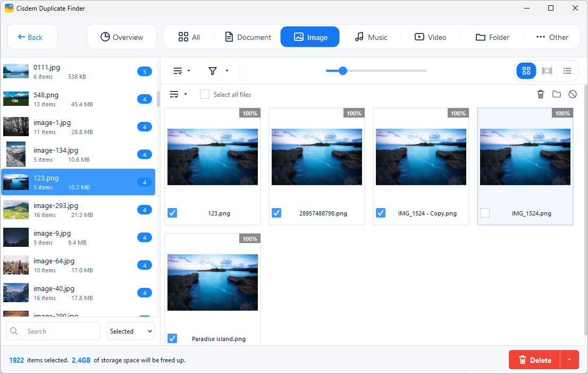Click the Back arrow button
This screenshot has width=588, height=374.
[x=32, y=37]
